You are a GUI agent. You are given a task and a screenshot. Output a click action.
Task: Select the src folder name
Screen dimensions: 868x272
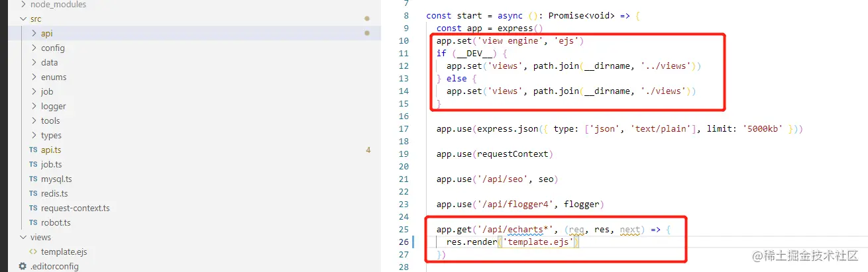[36, 19]
